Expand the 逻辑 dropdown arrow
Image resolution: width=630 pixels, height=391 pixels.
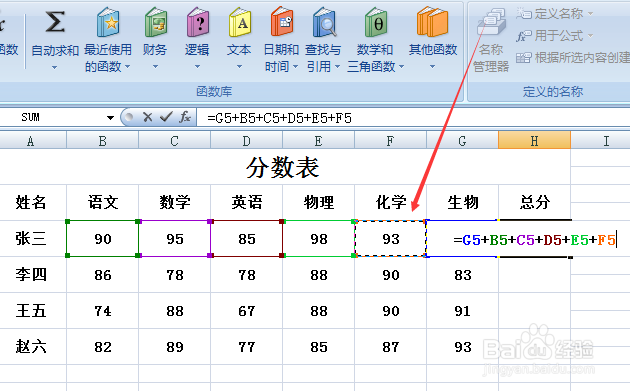click(x=197, y=67)
